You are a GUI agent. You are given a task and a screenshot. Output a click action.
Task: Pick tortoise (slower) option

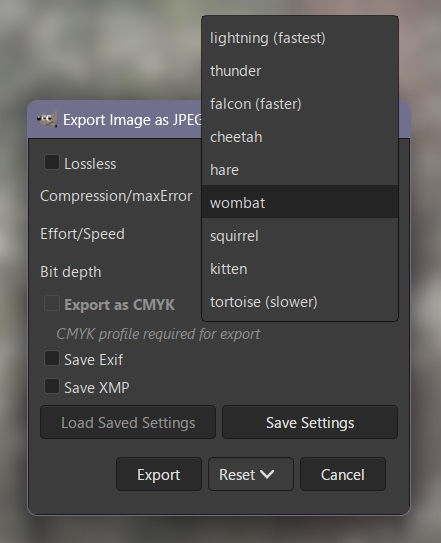[x=300, y=302]
